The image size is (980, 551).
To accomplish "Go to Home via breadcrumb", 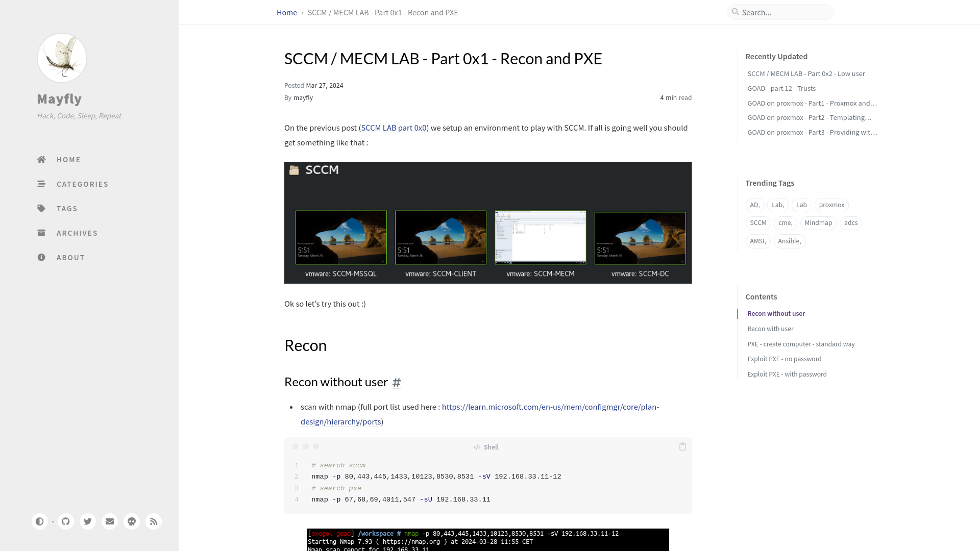I will click(287, 12).
